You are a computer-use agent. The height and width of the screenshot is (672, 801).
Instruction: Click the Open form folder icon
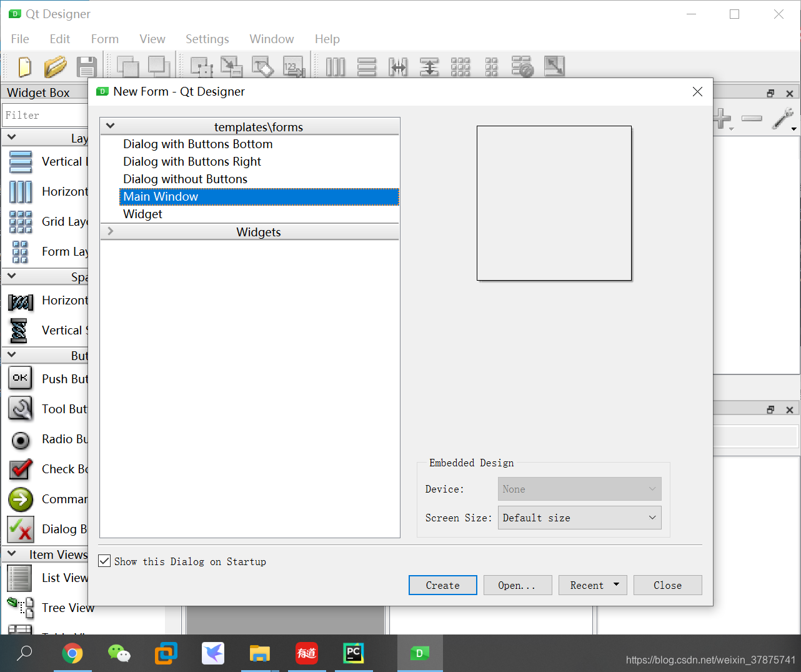[x=55, y=67]
